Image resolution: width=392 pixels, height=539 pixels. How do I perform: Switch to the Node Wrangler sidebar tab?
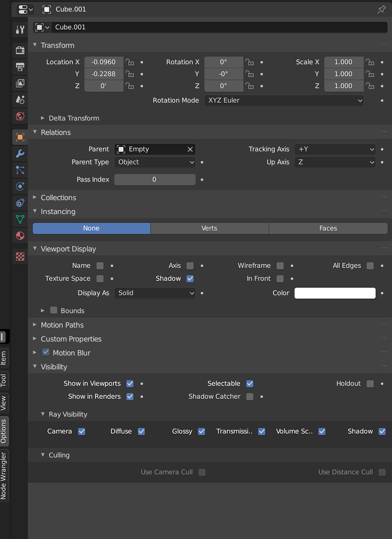coord(3,476)
